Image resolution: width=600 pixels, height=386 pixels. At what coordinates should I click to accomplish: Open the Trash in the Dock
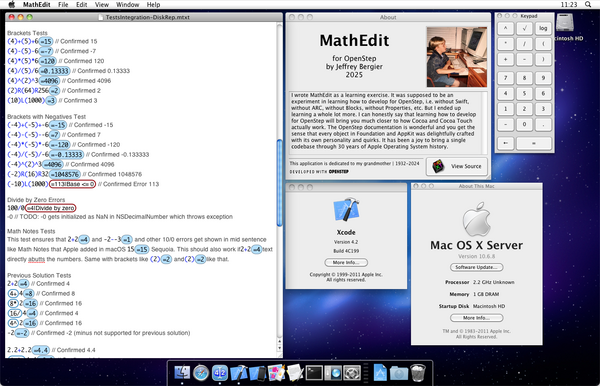point(418,373)
